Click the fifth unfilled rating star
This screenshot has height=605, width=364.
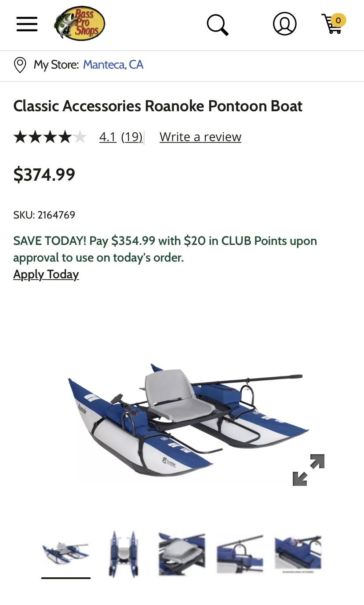click(80, 137)
